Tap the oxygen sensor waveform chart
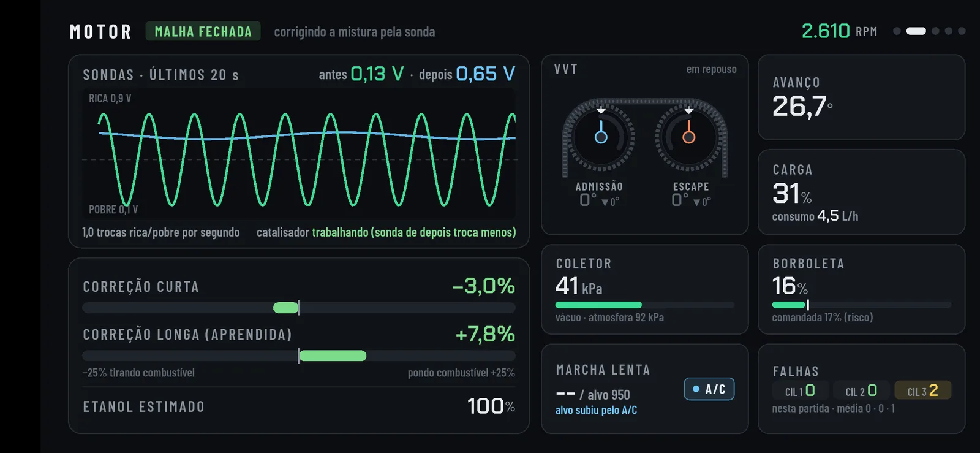Viewport: 980px width, 453px height. (x=299, y=154)
